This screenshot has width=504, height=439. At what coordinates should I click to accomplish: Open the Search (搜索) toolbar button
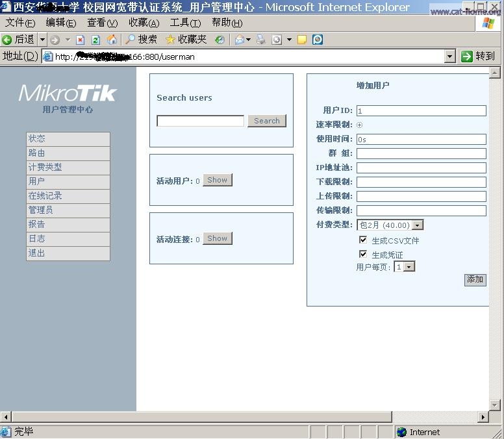(x=141, y=40)
